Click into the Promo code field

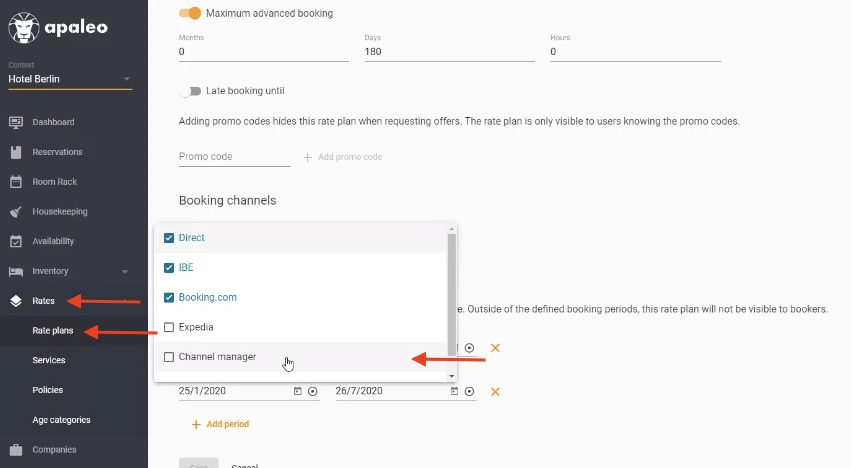pos(233,157)
